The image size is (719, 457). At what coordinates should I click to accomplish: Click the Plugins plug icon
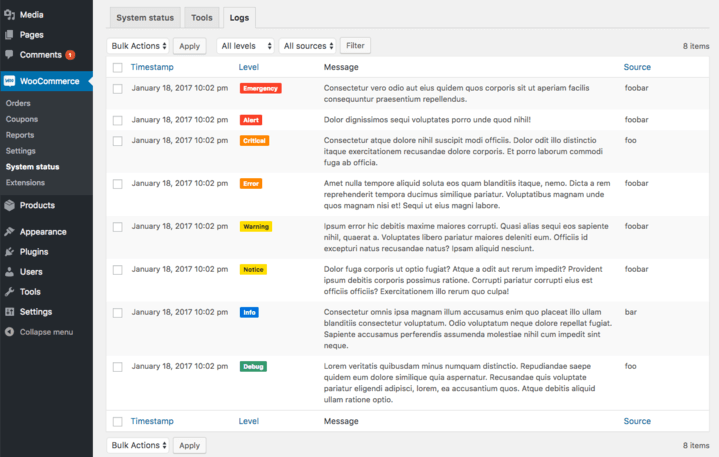point(9,252)
